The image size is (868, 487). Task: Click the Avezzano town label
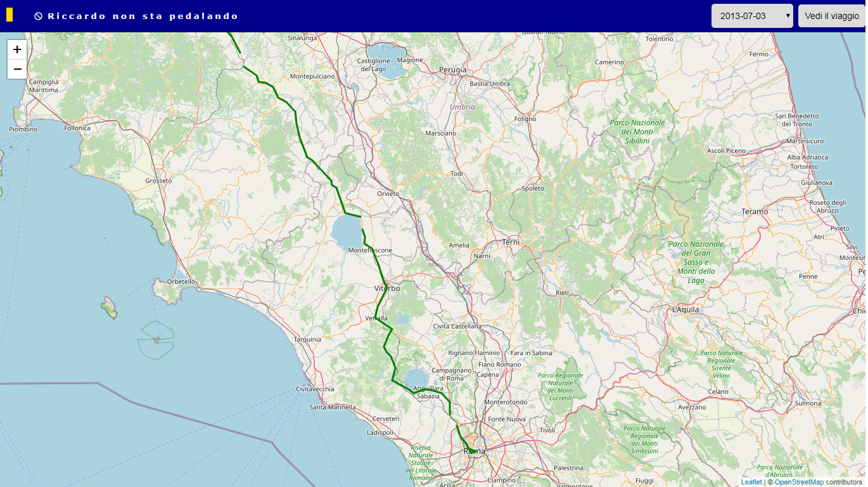pos(691,407)
